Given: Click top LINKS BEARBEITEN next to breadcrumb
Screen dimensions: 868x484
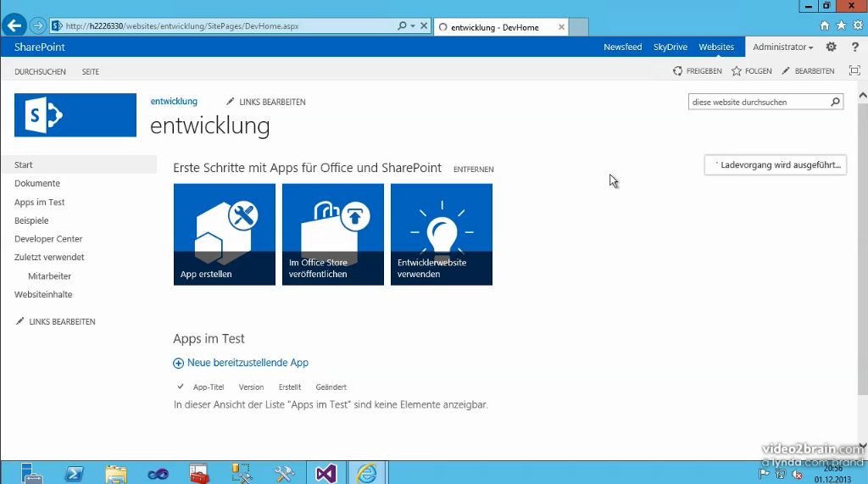Looking at the screenshot, I should pos(265,102).
